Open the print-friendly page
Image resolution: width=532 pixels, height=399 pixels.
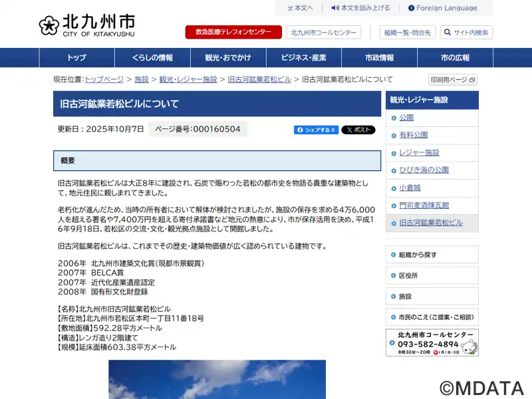tap(452, 80)
